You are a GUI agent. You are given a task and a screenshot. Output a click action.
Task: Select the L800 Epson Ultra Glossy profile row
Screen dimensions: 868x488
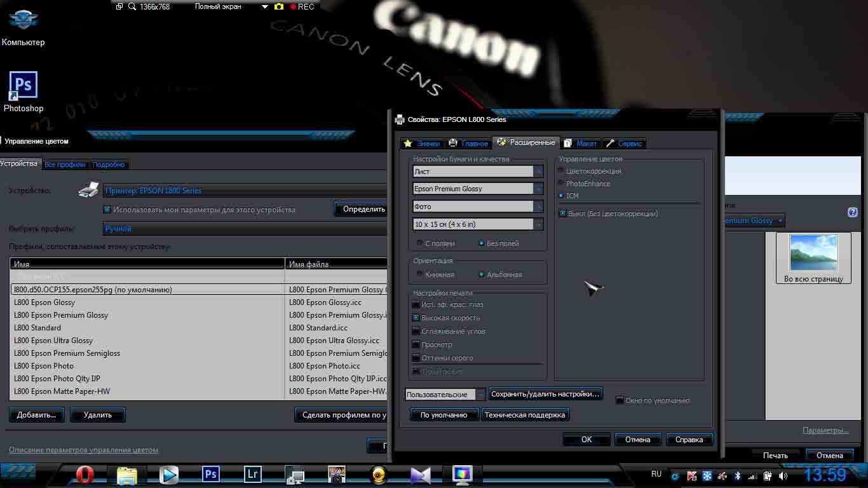coord(198,341)
